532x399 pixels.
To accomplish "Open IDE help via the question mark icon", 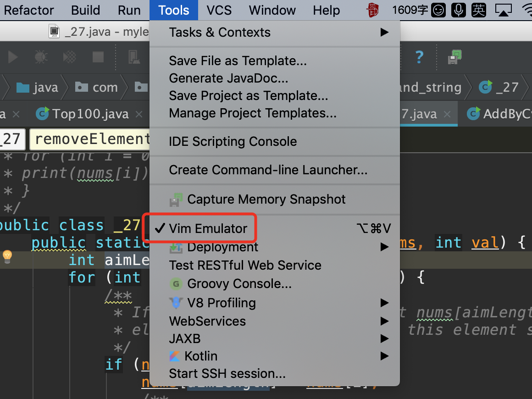I will [419, 57].
